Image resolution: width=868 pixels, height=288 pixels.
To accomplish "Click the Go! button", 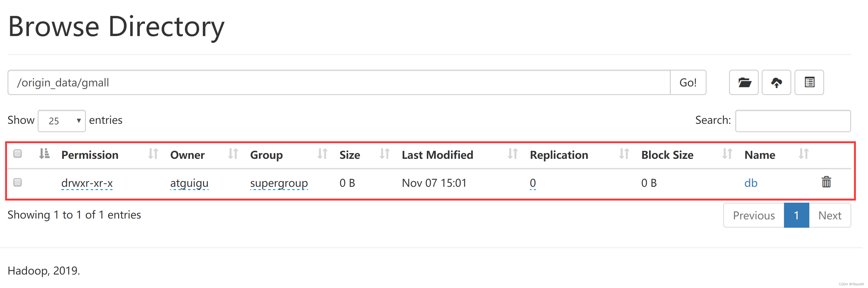I will 688,83.
